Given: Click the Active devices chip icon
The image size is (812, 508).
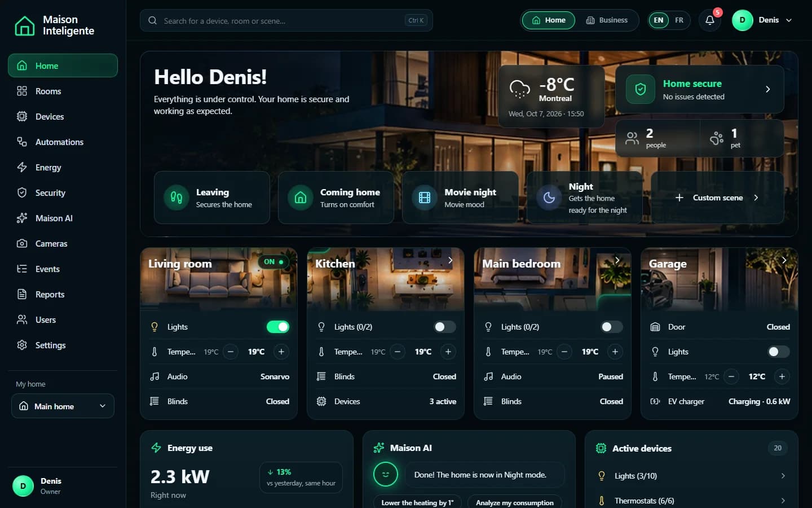Looking at the screenshot, I should 601,448.
